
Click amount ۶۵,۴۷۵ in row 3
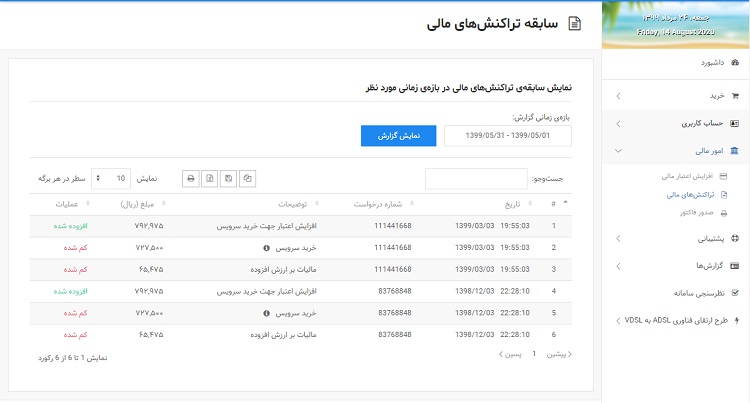tap(151, 270)
